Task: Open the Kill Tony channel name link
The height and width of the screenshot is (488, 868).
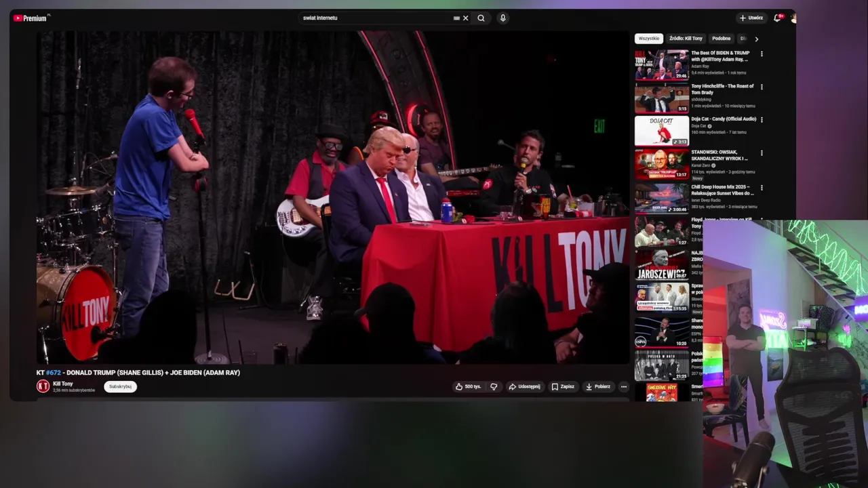Action: pyautogui.click(x=62, y=384)
